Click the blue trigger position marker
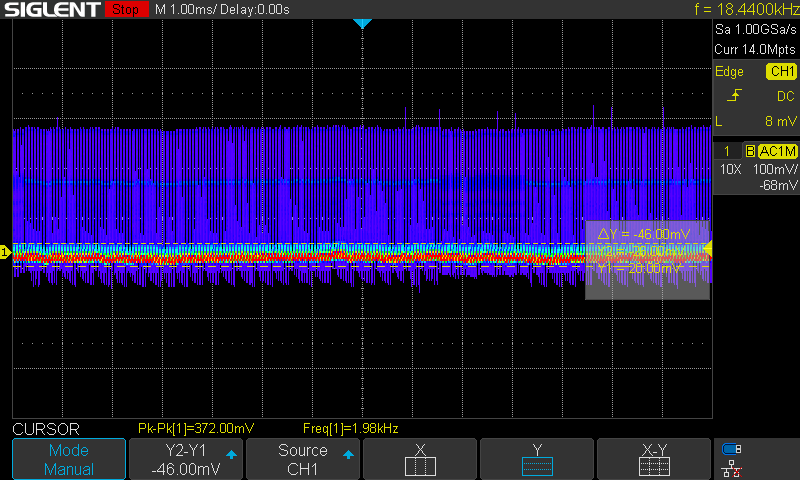This screenshot has width=800, height=480. [x=362, y=23]
